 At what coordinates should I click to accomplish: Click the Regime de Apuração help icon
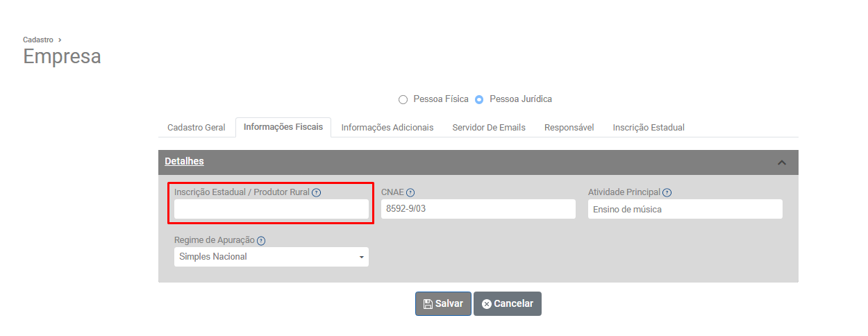261,241
